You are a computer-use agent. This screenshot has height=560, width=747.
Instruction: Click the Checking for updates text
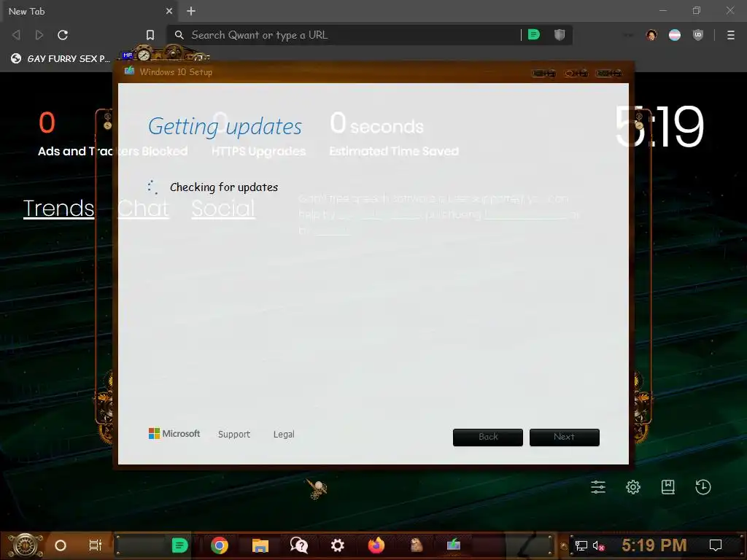[224, 187]
